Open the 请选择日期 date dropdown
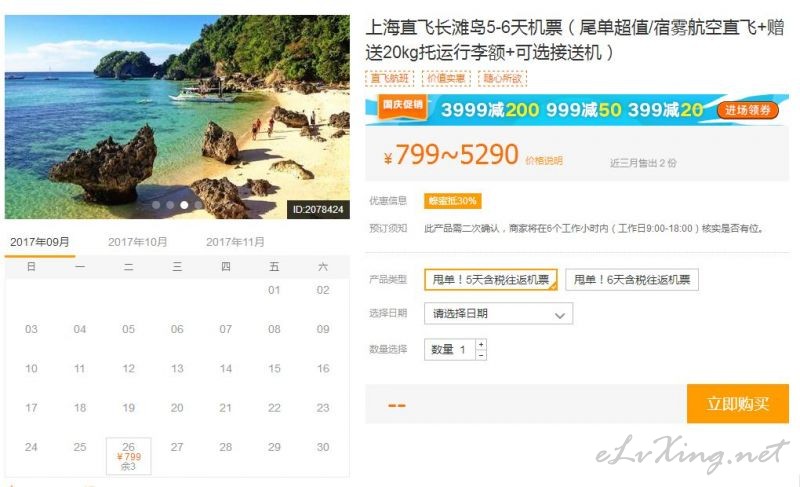 pyautogui.click(x=498, y=314)
